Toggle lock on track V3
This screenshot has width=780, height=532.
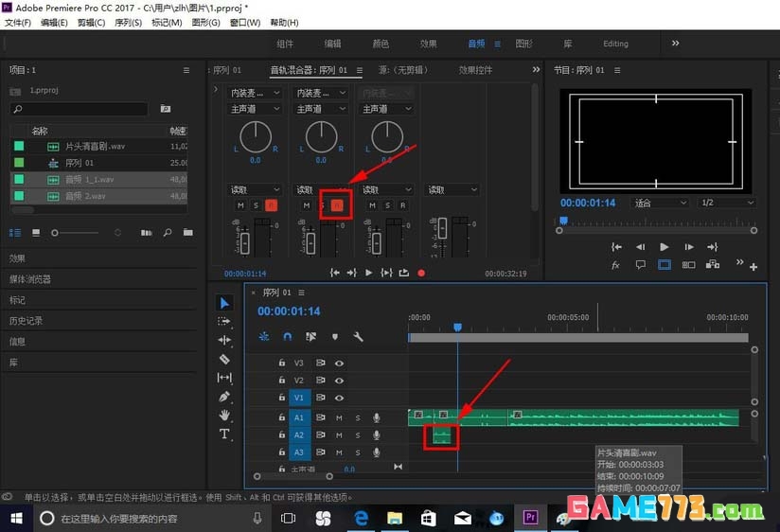coord(281,364)
